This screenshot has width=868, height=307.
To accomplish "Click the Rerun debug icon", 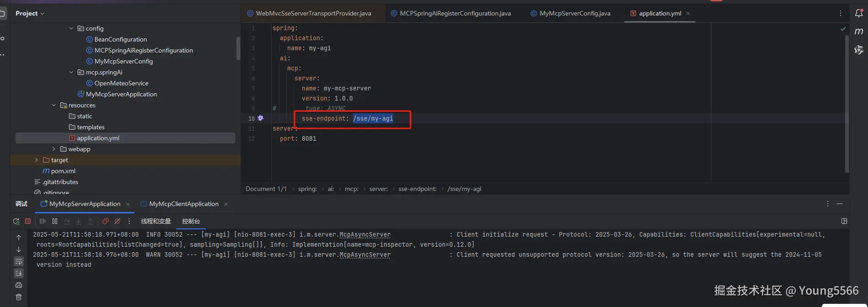I will [16, 221].
